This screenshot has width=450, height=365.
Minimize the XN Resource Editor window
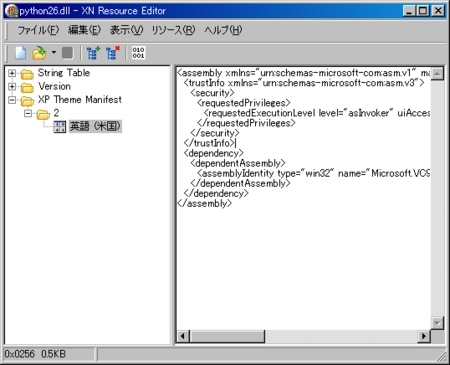click(409, 11)
